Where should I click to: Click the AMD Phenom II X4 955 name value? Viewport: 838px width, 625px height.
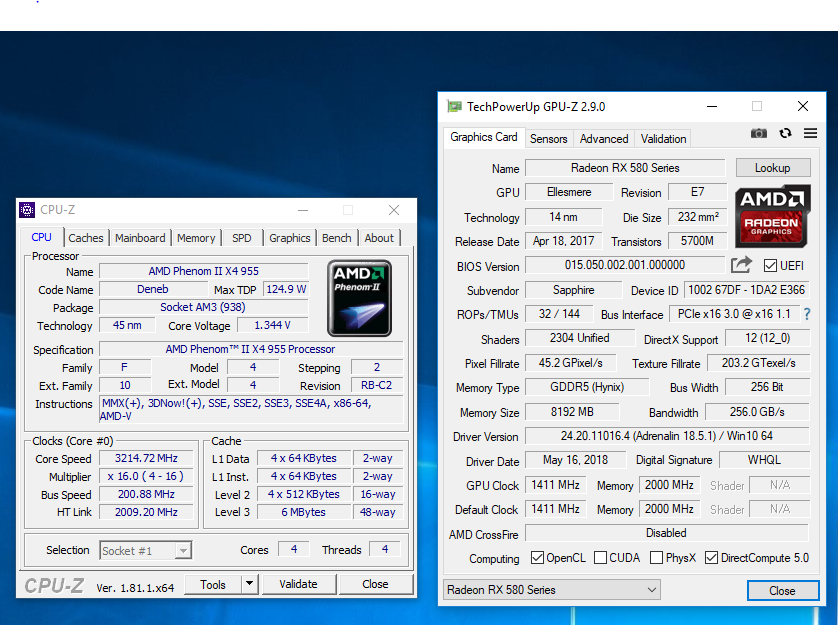click(204, 271)
